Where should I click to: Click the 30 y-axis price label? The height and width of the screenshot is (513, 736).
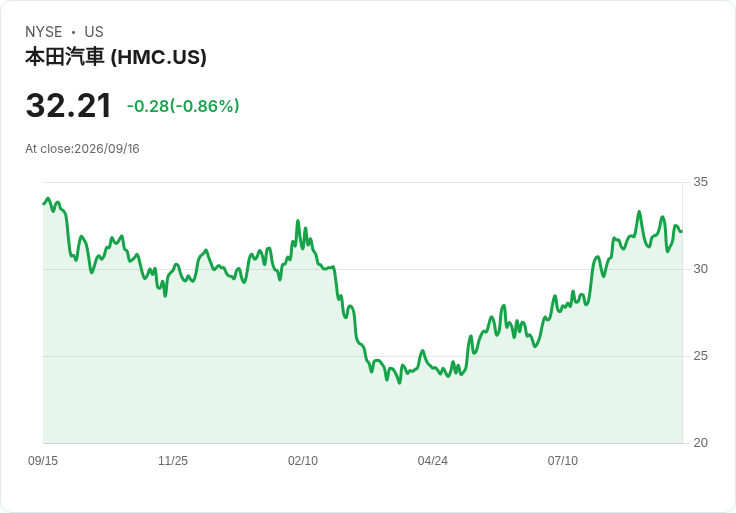(700, 269)
